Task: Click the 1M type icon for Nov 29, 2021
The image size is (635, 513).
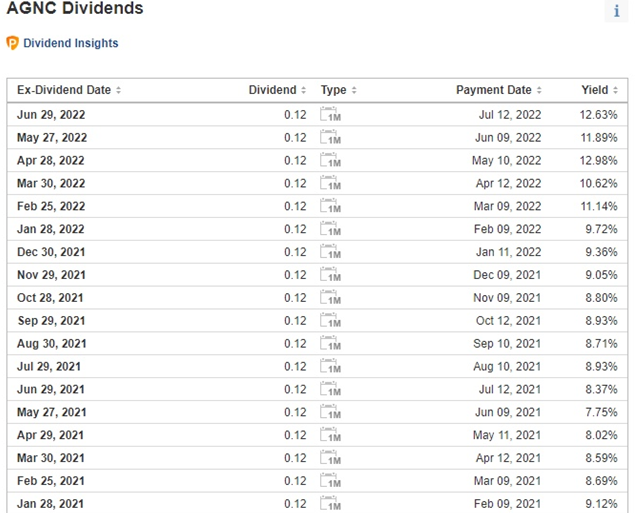Action: pos(330,275)
